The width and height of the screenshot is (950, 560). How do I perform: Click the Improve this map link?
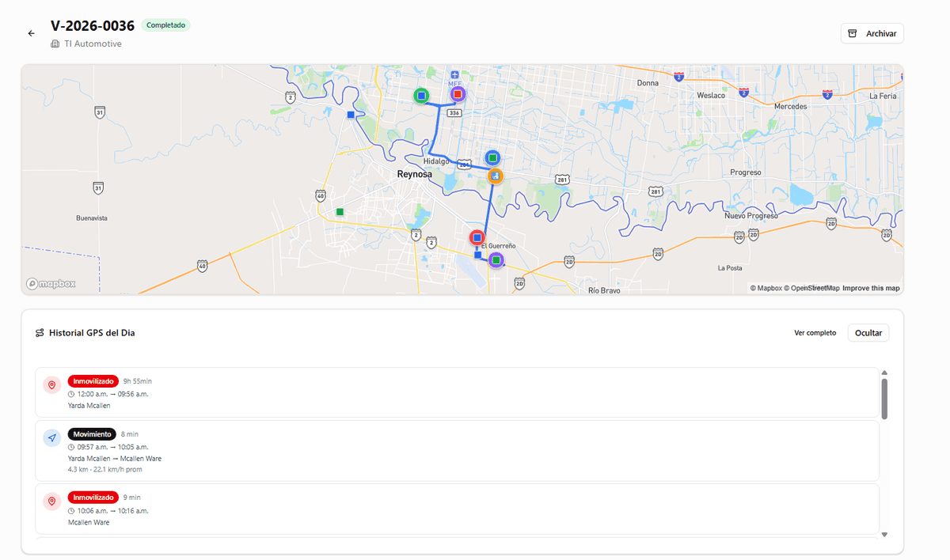point(871,288)
